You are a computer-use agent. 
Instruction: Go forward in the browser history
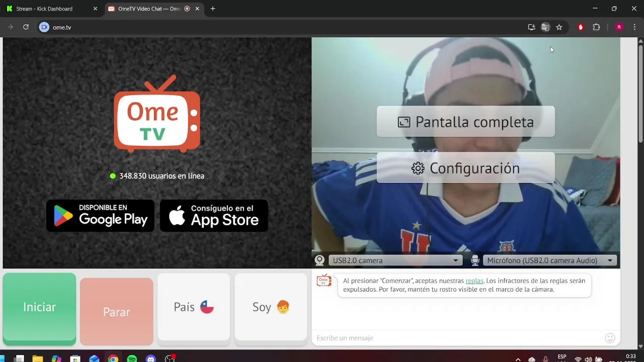pyautogui.click(x=10, y=27)
